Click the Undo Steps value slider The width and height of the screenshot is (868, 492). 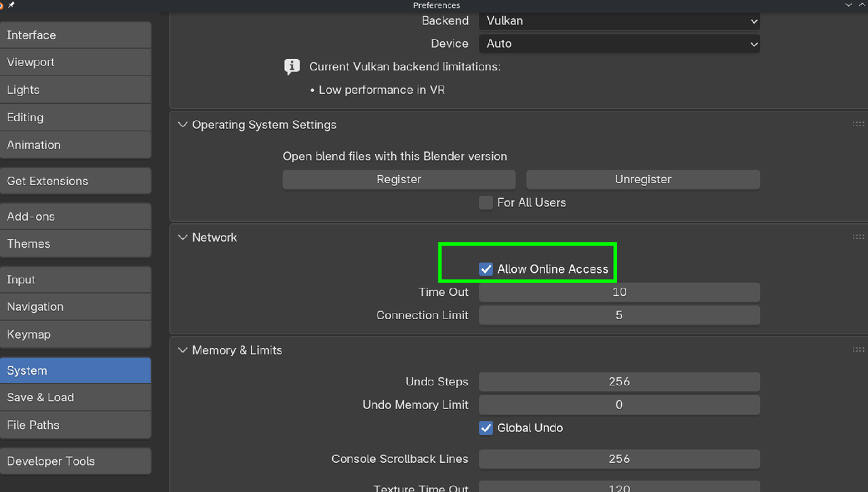619,381
